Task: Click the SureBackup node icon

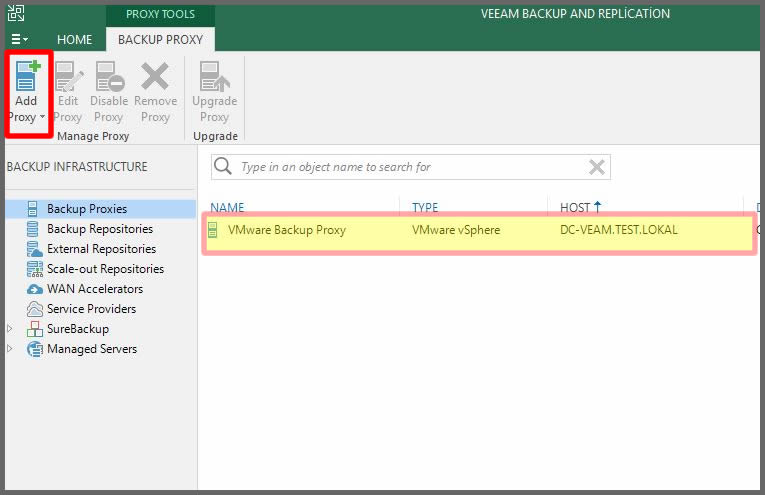Action: (x=35, y=329)
